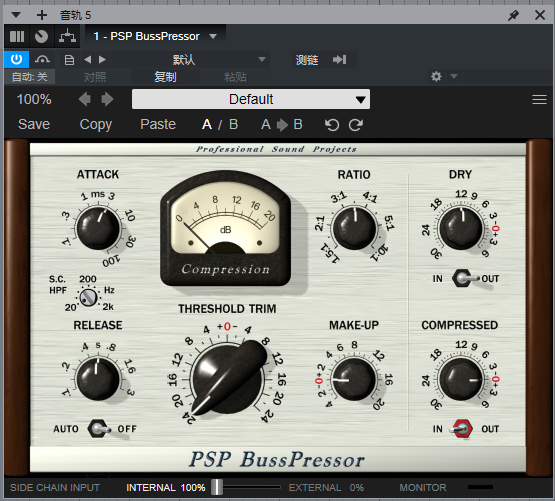Click the ATTACK knob
Screen dimensions: 555x501
point(98,228)
